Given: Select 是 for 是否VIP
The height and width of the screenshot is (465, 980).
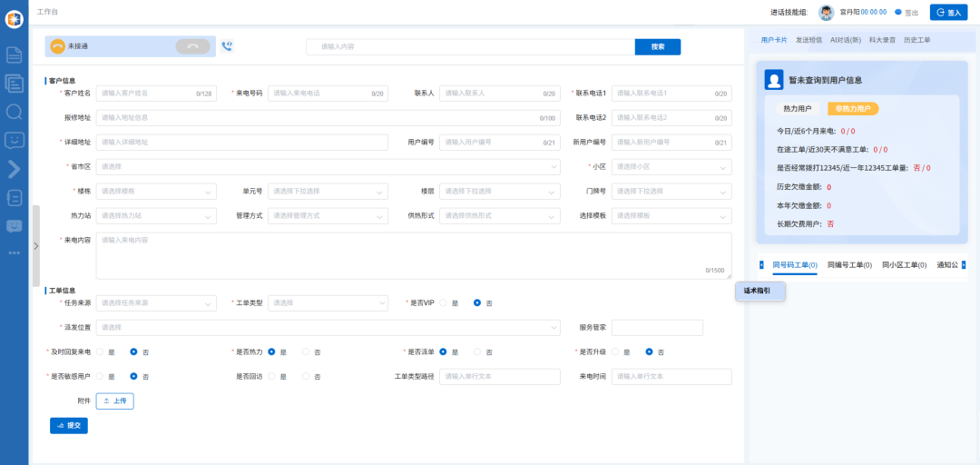Looking at the screenshot, I should pyautogui.click(x=444, y=302).
